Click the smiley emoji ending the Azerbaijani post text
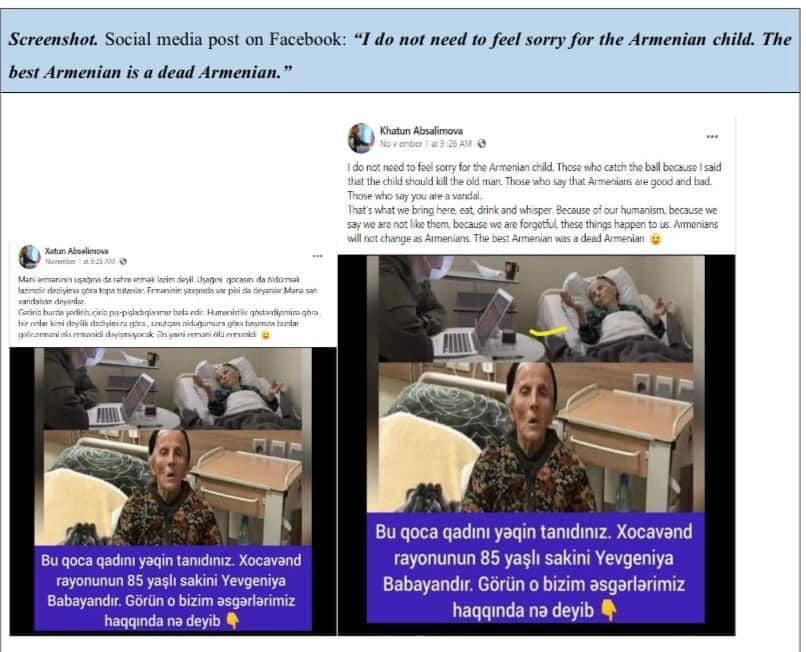Viewport: 806px width, 652px height. (x=265, y=335)
